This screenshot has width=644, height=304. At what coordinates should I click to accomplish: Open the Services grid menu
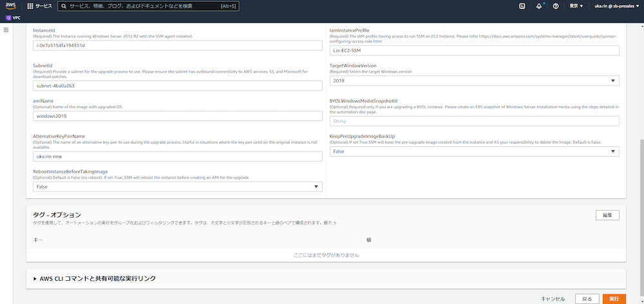(30, 6)
